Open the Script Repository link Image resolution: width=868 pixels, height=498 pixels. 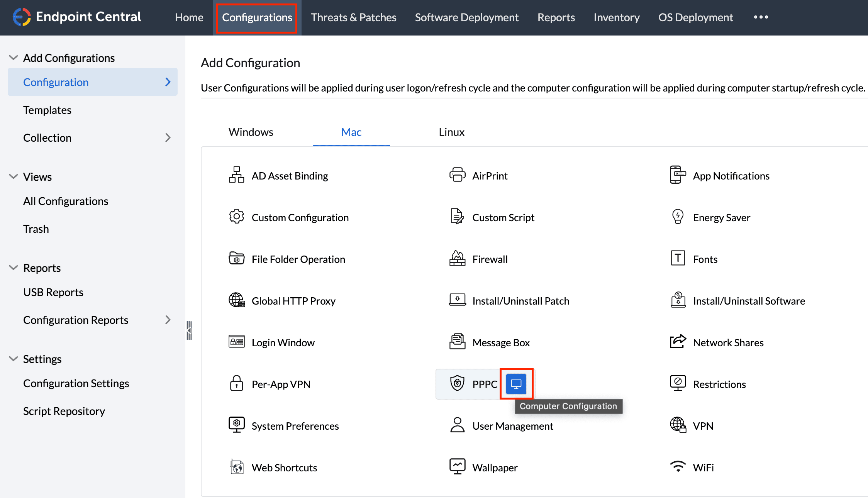click(64, 411)
